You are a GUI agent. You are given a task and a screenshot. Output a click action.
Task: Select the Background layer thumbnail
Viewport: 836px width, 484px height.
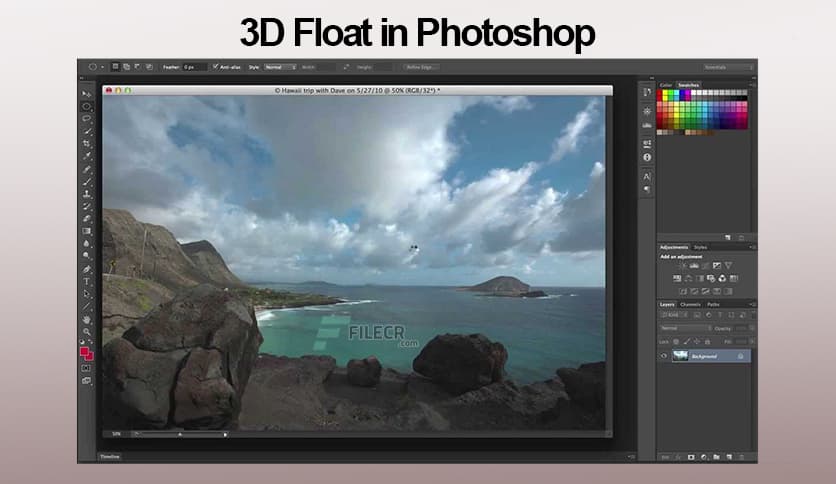point(680,356)
